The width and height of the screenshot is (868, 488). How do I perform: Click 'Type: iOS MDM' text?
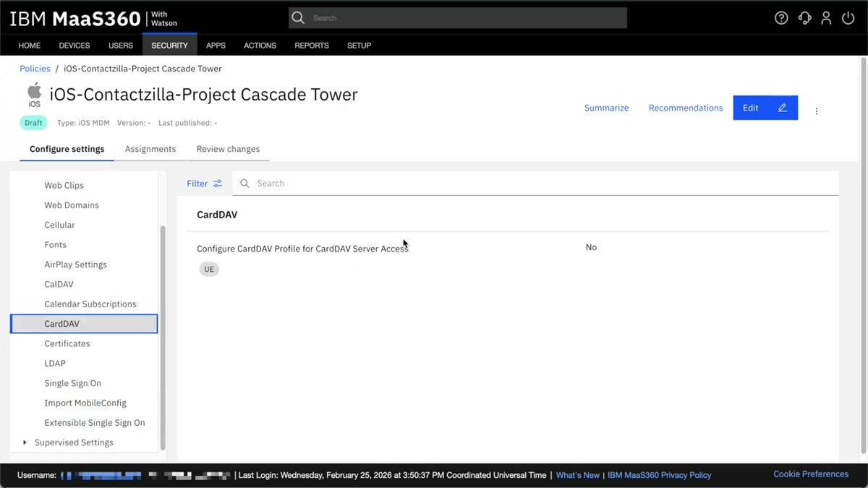point(83,123)
